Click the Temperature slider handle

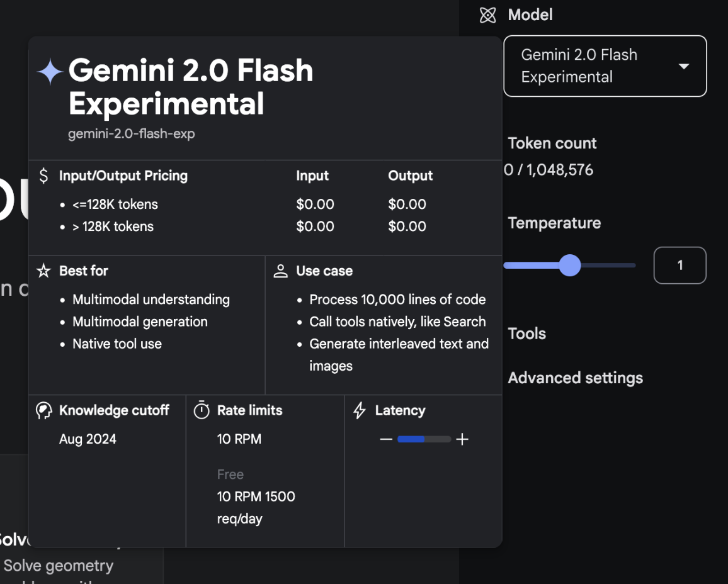[x=570, y=266]
